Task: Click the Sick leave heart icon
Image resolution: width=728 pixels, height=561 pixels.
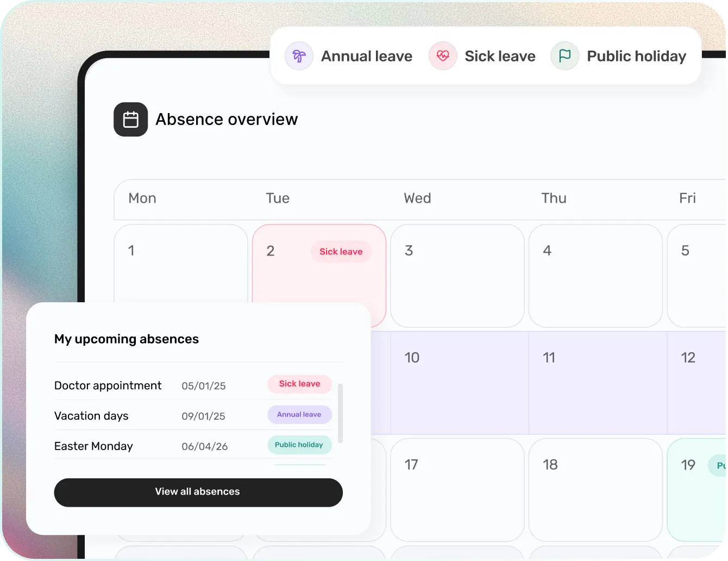Action: tap(443, 56)
